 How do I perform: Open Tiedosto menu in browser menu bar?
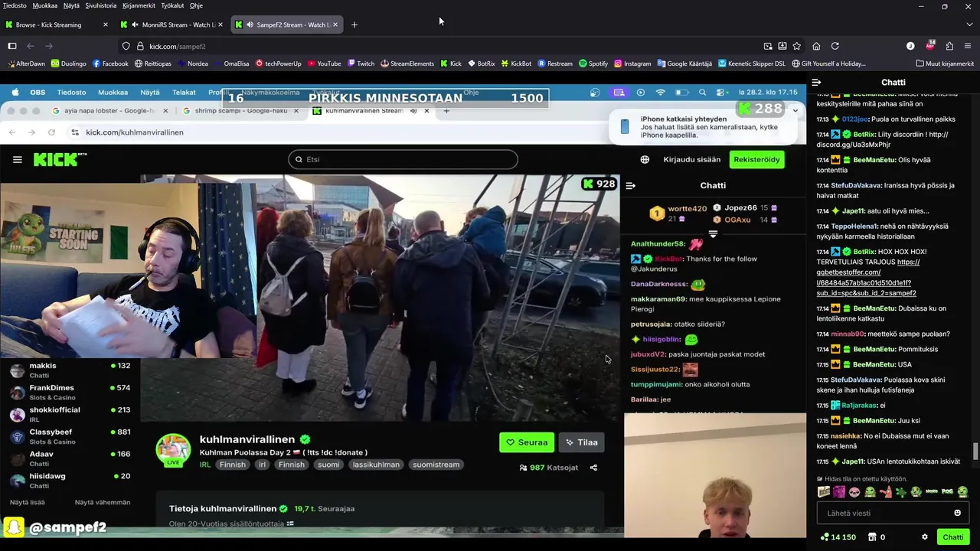click(x=15, y=5)
